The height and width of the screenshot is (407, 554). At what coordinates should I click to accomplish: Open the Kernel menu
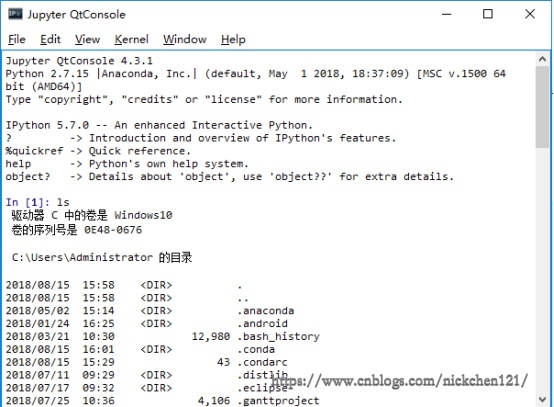(131, 39)
